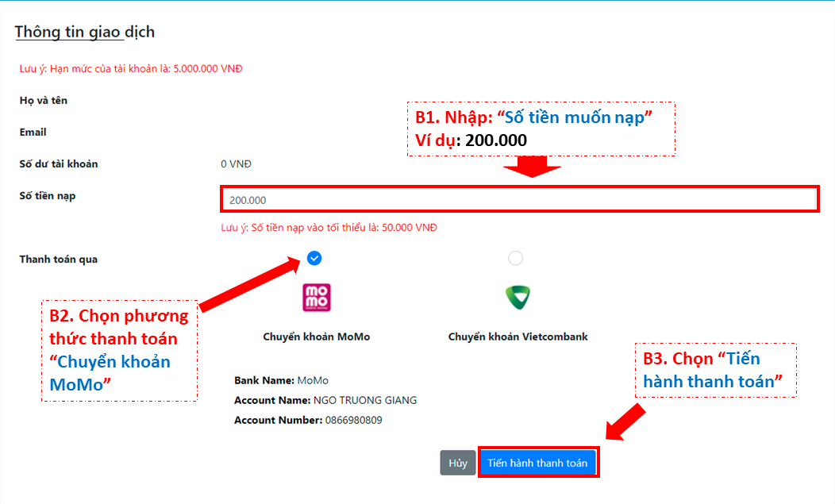The image size is (835, 504).
Task: Click the B1 "Số tiền muốn nạp" instruction box
Action: (541, 129)
